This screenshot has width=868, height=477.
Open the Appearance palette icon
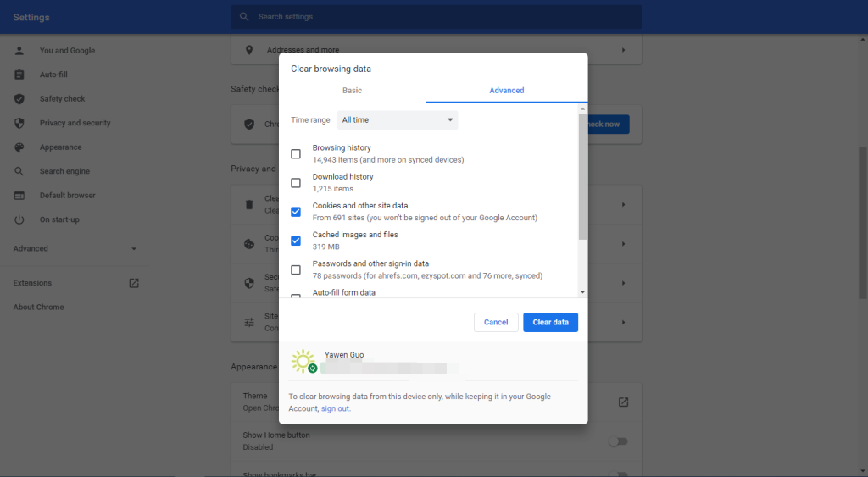click(19, 147)
